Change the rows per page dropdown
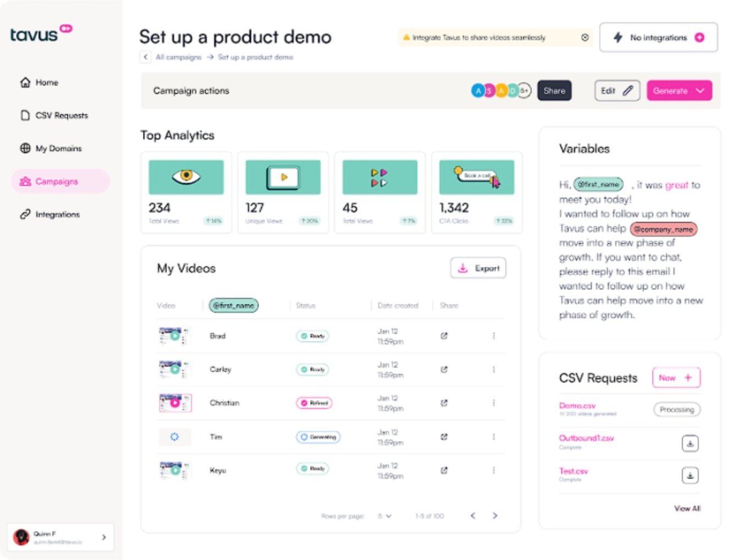Viewport: 730px width, 560px height. (x=384, y=516)
